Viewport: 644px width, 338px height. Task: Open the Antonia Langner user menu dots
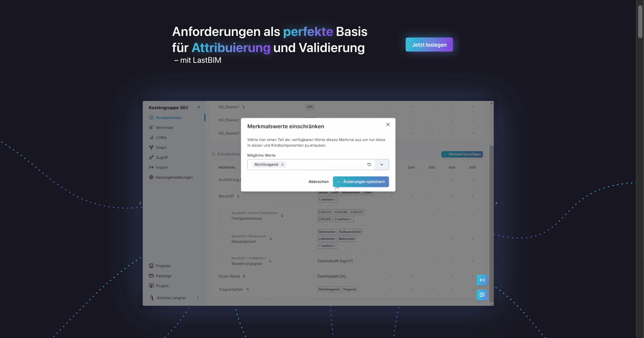click(x=197, y=298)
